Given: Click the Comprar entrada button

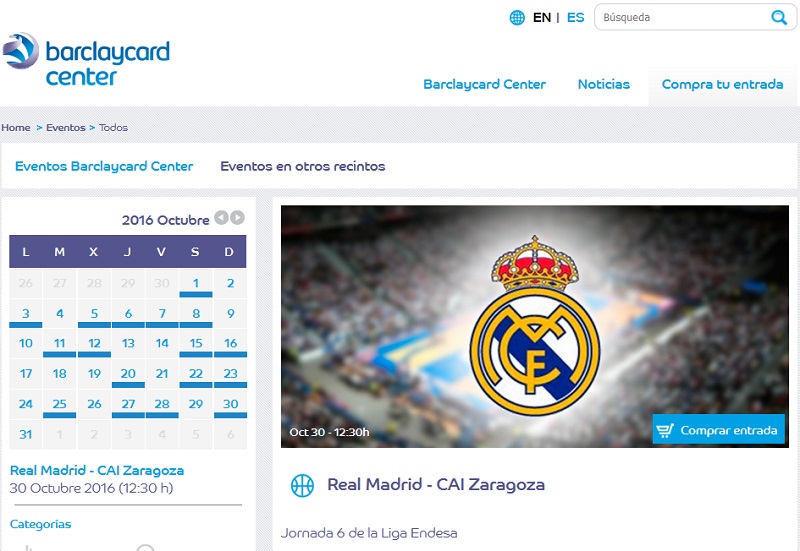Looking at the screenshot, I should coord(718,429).
